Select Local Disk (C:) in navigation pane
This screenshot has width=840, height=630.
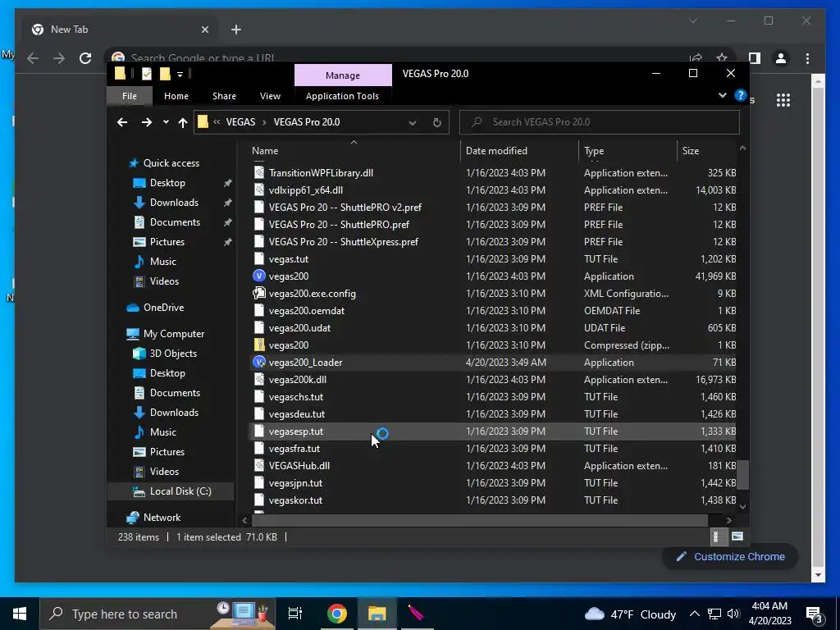click(180, 491)
